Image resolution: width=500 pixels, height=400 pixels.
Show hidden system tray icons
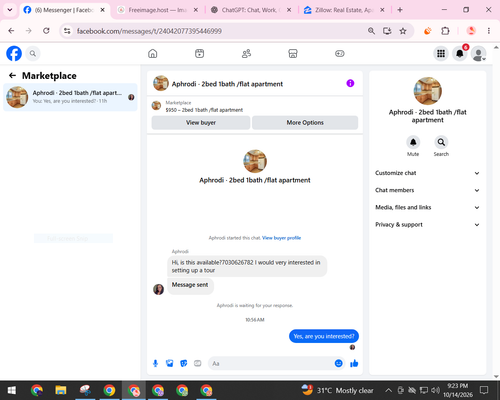388,390
